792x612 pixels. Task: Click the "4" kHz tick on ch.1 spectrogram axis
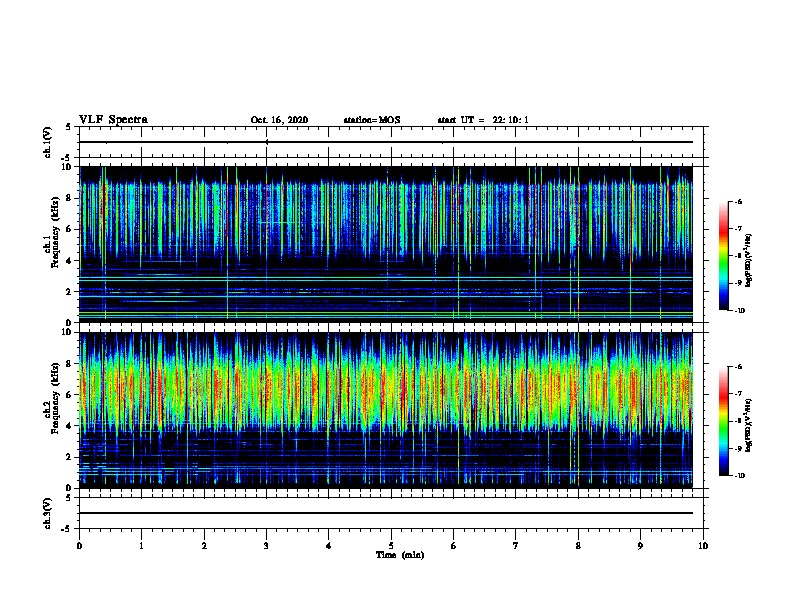click(x=70, y=261)
